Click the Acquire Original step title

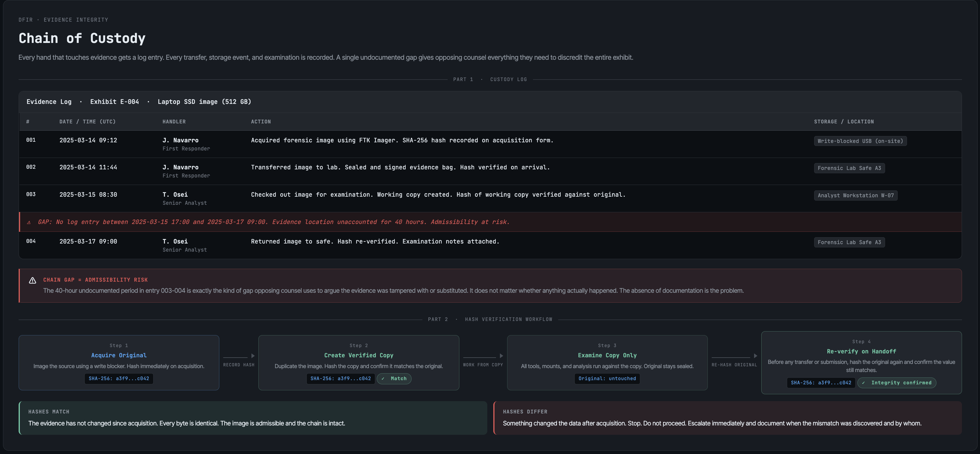tap(119, 355)
